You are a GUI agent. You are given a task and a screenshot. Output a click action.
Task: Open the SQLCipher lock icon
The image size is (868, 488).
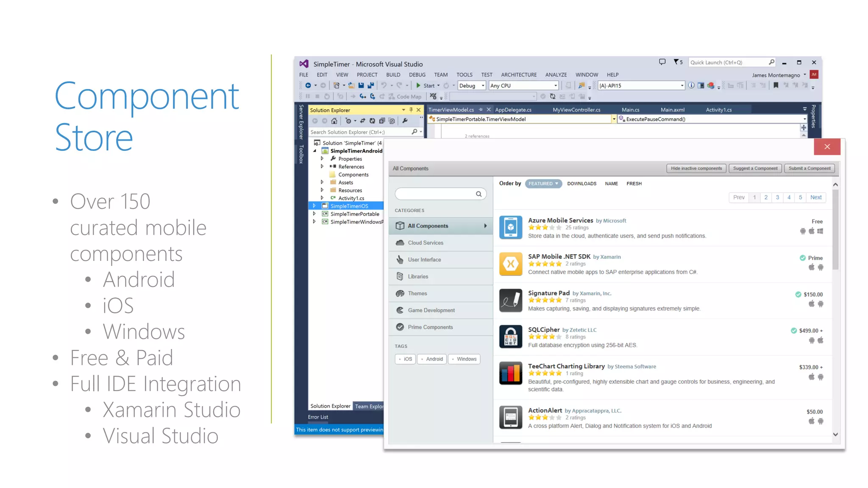click(x=510, y=337)
